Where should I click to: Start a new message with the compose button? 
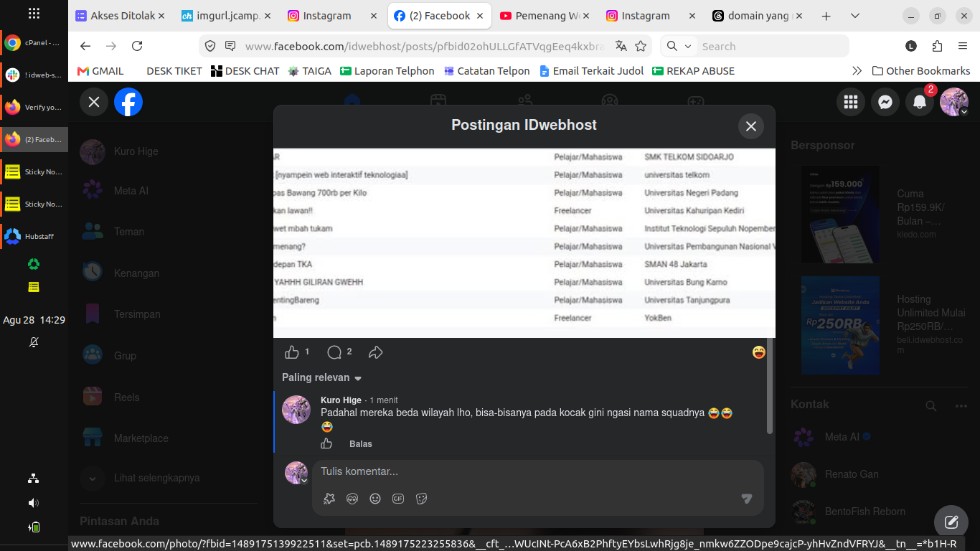[951, 522]
